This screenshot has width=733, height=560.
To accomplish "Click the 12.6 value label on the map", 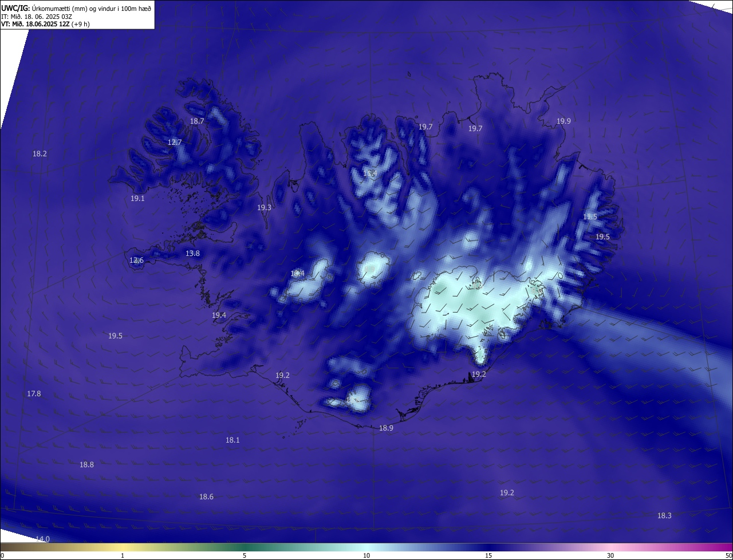I will point(136,260).
